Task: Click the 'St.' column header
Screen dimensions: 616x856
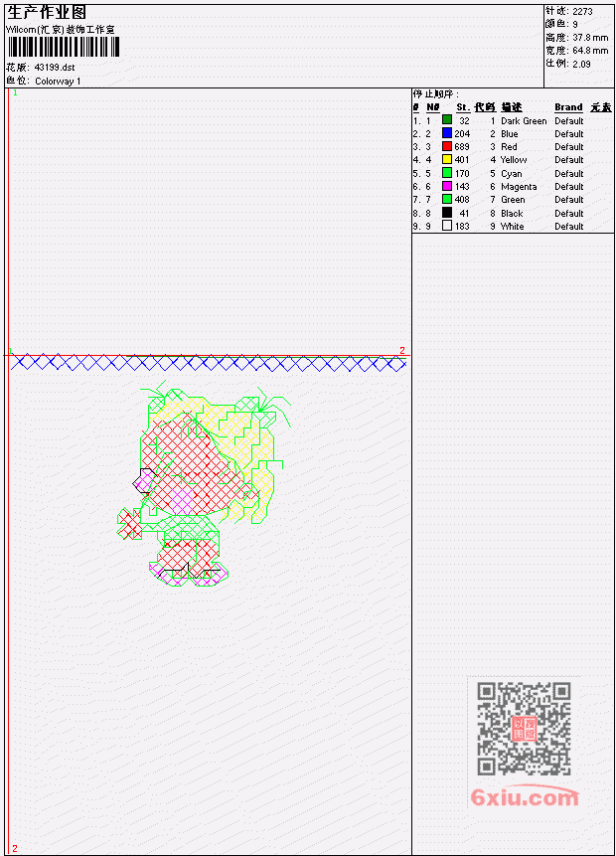Action: [x=463, y=107]
